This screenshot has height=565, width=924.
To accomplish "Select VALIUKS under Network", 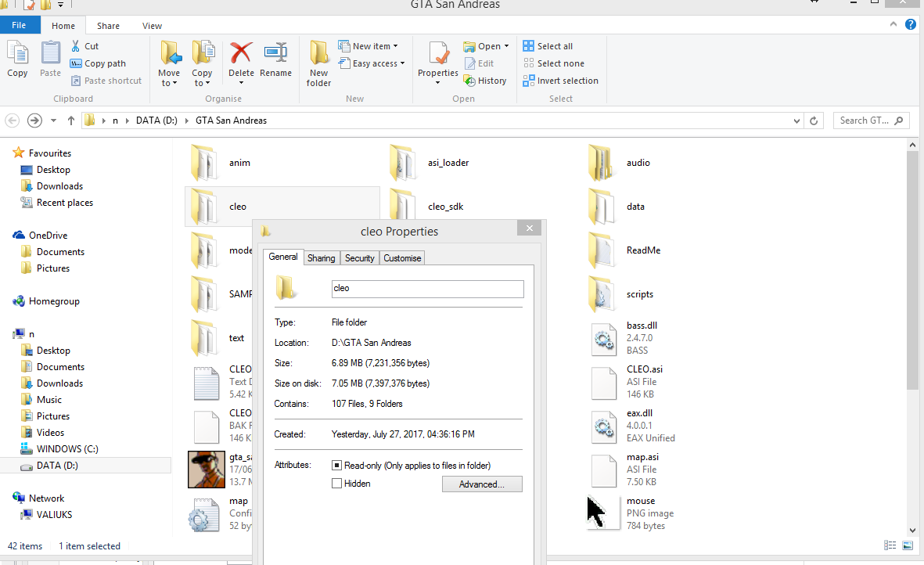I will coord(47,515).
